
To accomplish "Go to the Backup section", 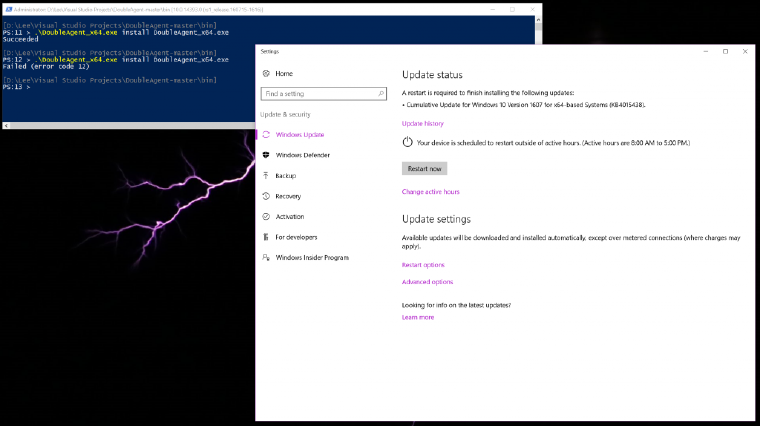I will point(285,175).
